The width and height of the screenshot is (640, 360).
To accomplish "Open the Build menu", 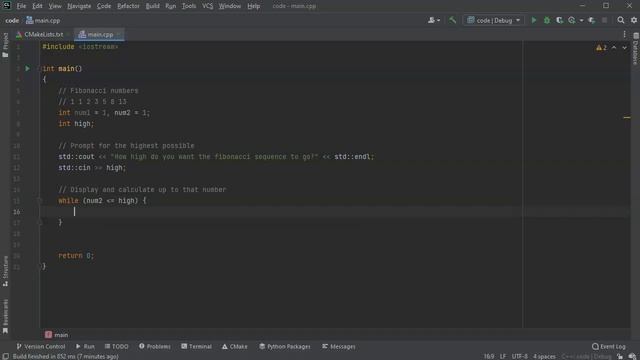I will click(153, 6).
